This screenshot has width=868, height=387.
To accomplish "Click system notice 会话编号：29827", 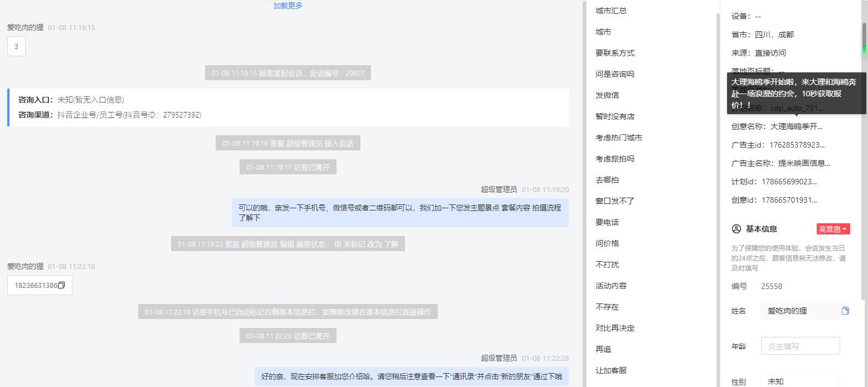I will pos(288,73).
